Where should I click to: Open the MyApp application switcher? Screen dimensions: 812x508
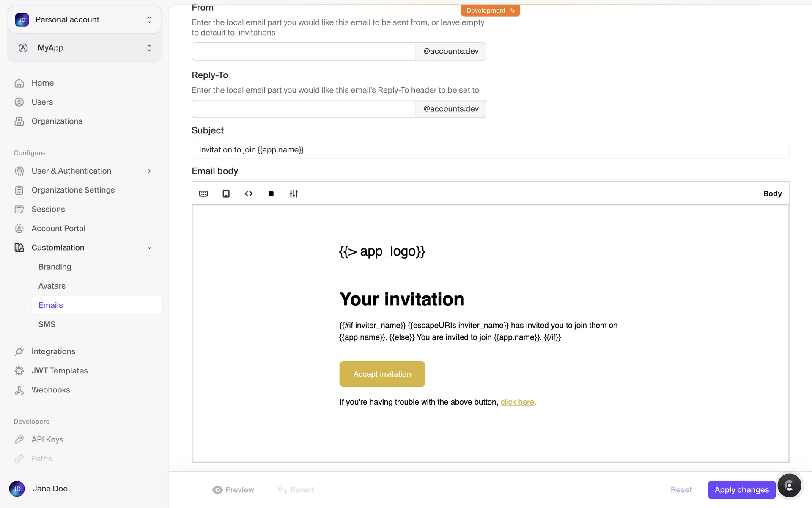85,48
